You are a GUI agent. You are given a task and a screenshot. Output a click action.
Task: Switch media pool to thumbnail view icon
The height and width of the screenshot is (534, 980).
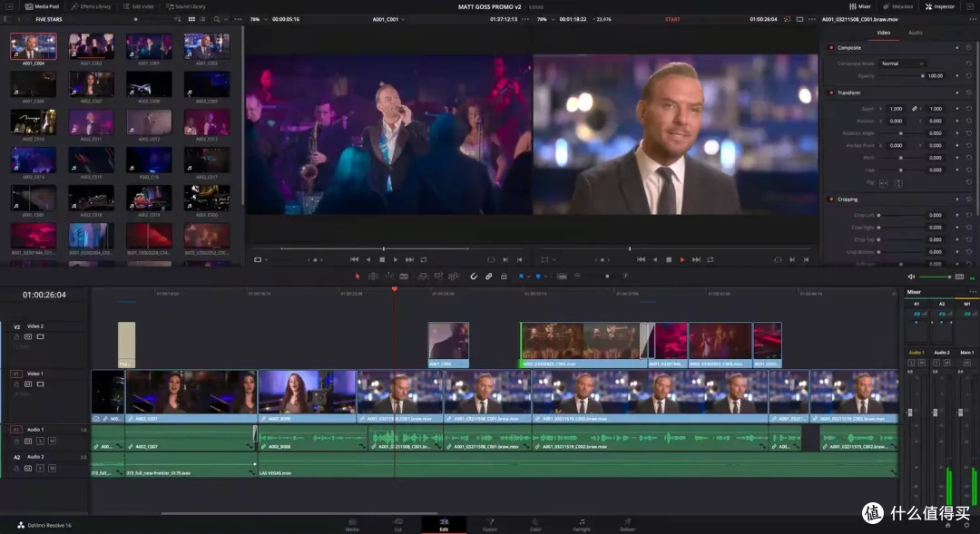pyautogui.click(x=191, y=19)
